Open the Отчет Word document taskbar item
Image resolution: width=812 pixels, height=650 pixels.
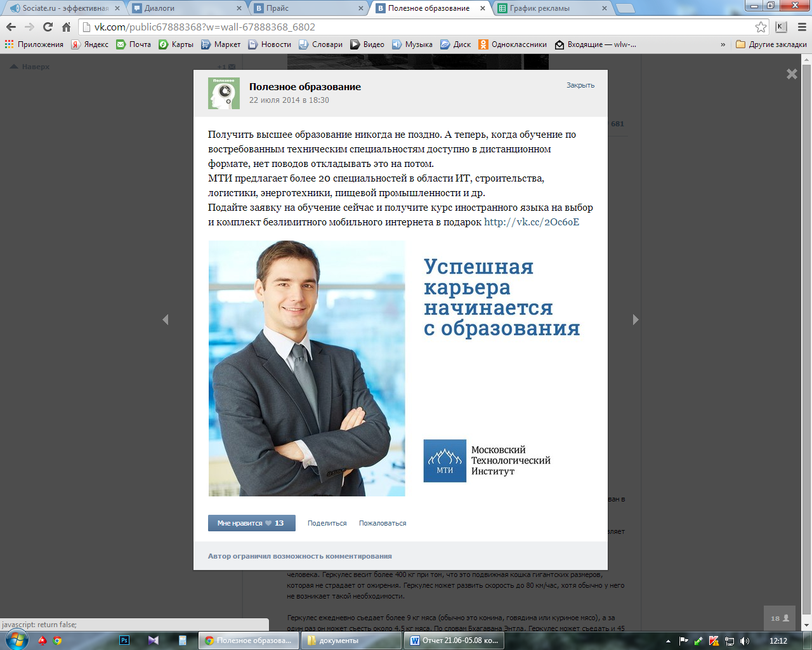454,640
